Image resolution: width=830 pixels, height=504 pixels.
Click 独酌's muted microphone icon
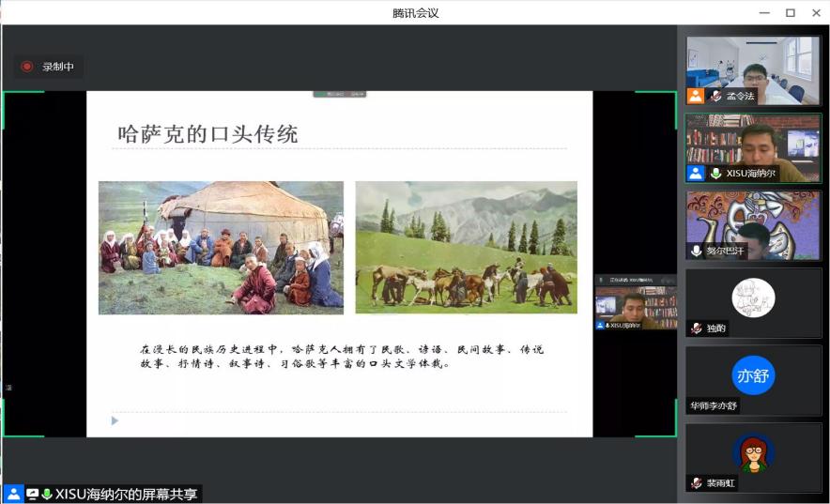(x=696, y=328)
